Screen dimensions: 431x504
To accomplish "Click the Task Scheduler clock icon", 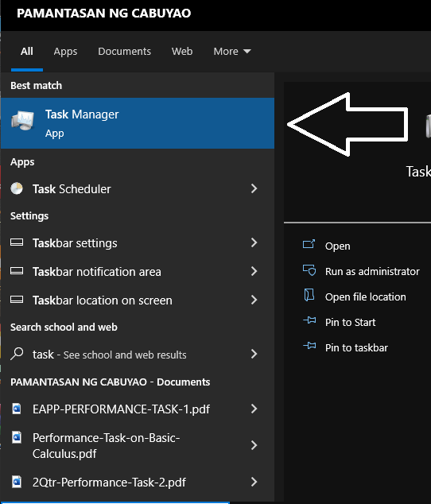I will (x=17, y=188).
